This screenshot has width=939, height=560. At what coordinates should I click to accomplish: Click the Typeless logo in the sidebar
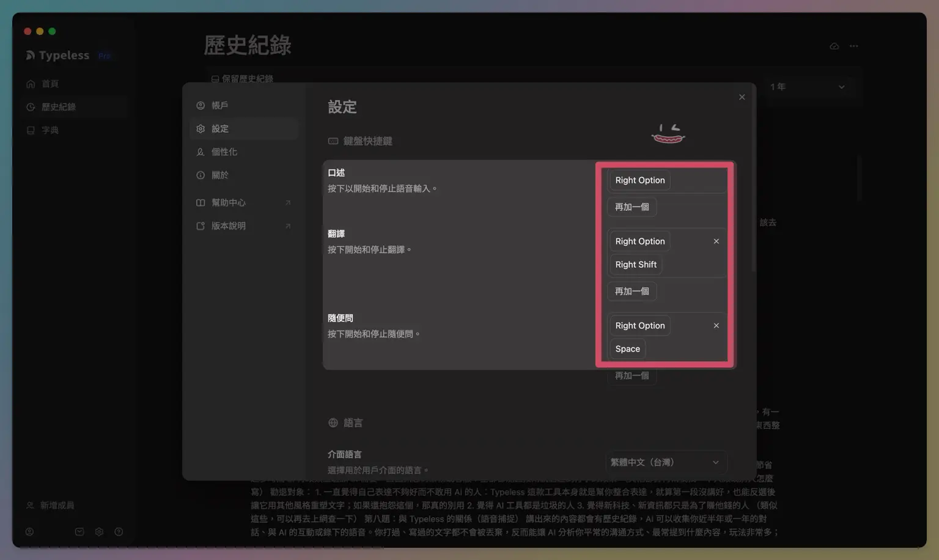[57, 56]
